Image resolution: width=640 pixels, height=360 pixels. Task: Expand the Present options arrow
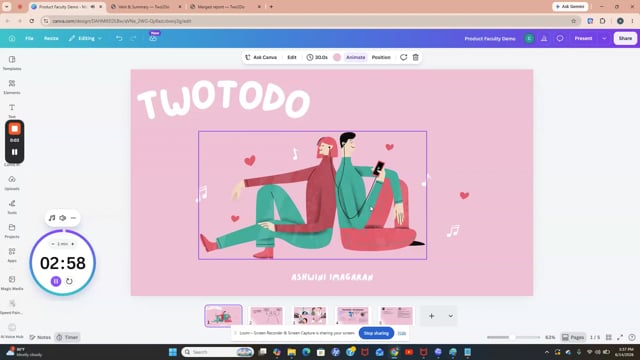pyautogui.click(x=604, y=38)
